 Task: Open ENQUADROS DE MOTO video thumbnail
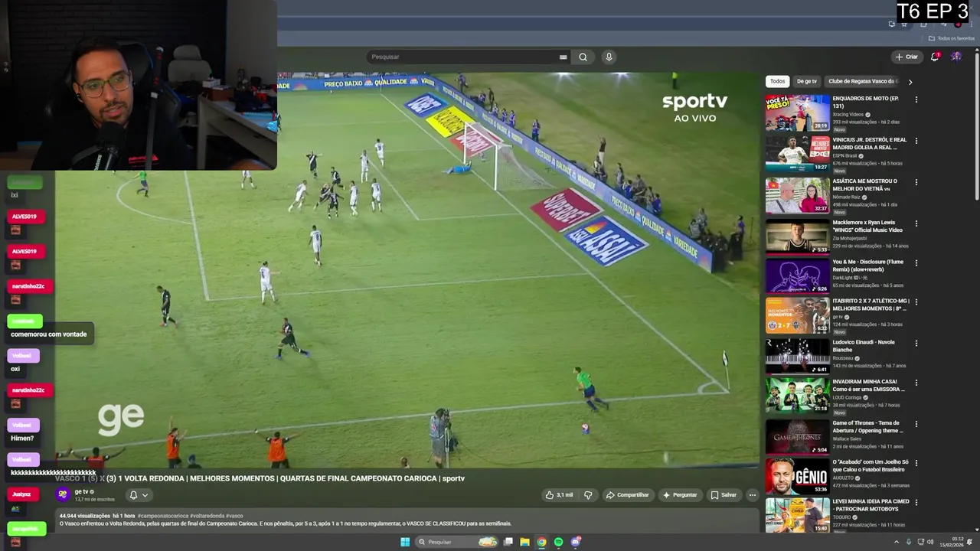[797, 112]
